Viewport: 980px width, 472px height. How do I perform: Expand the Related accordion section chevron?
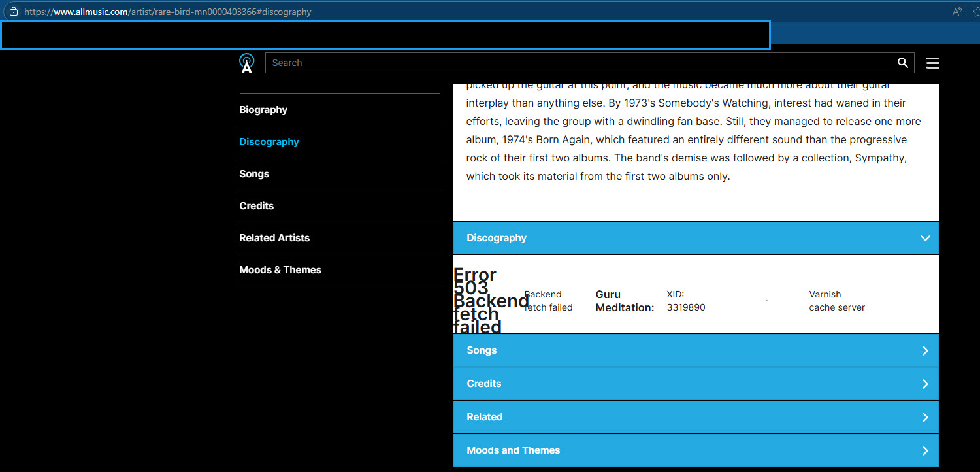click(924, 417)
